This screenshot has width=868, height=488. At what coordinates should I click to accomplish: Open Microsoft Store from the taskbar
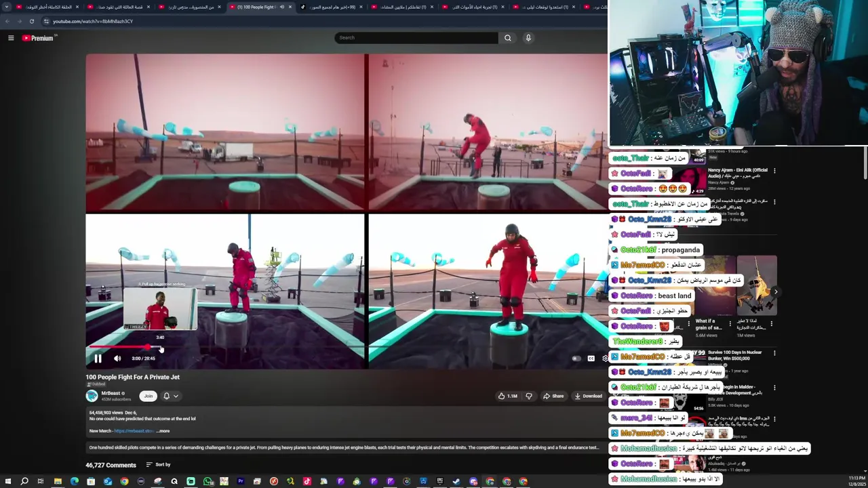91,481
